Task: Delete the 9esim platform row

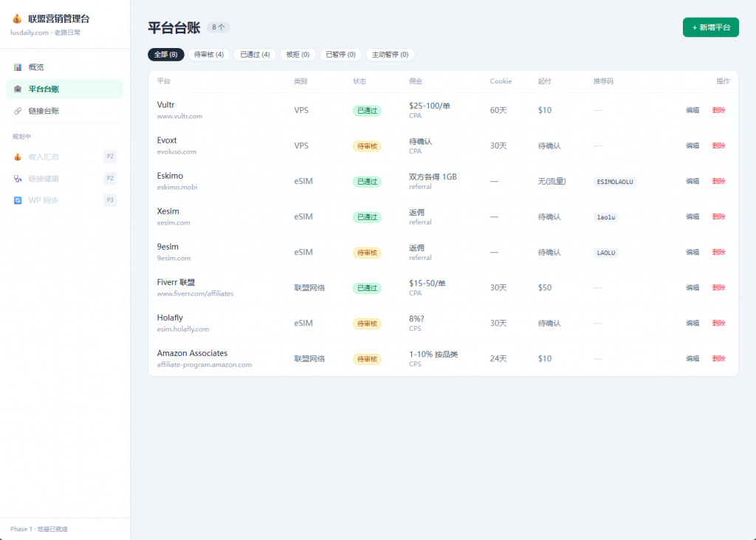Action: tap(718, 252)
